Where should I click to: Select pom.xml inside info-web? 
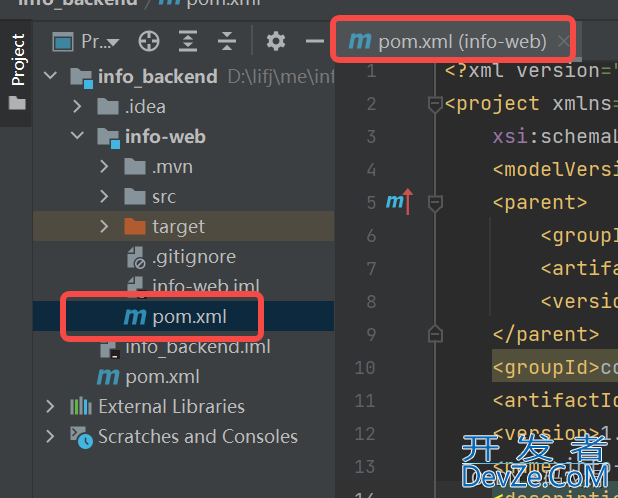pyautogui.click(x=189, y=316)
